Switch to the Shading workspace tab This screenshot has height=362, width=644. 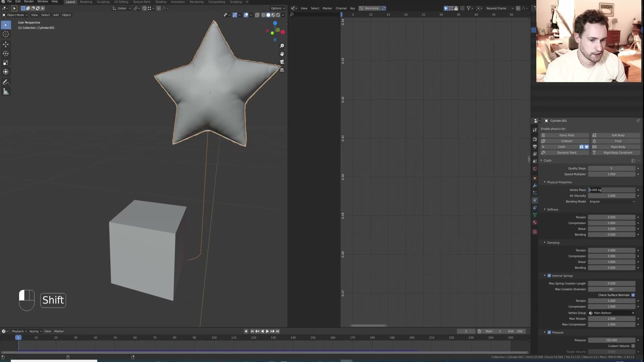coord(161,2)
